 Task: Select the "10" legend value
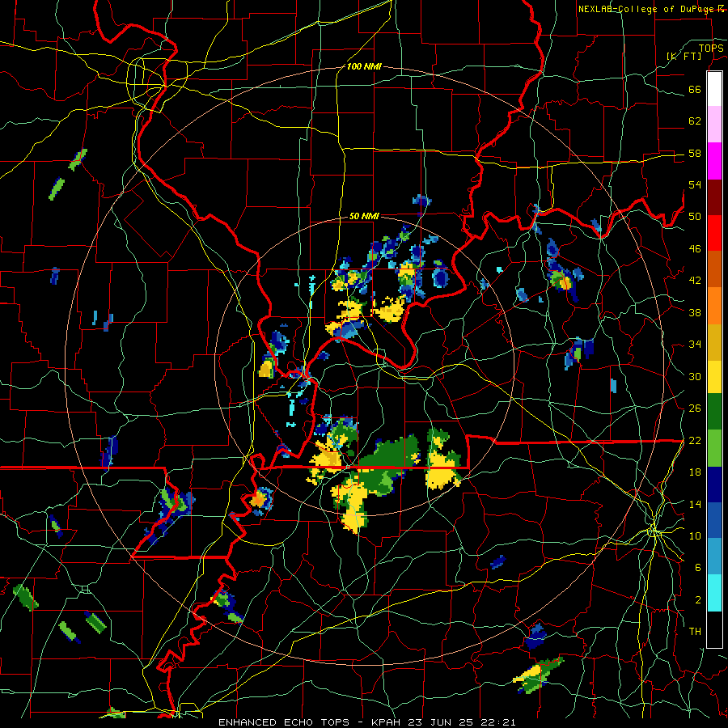coord(695,535)
